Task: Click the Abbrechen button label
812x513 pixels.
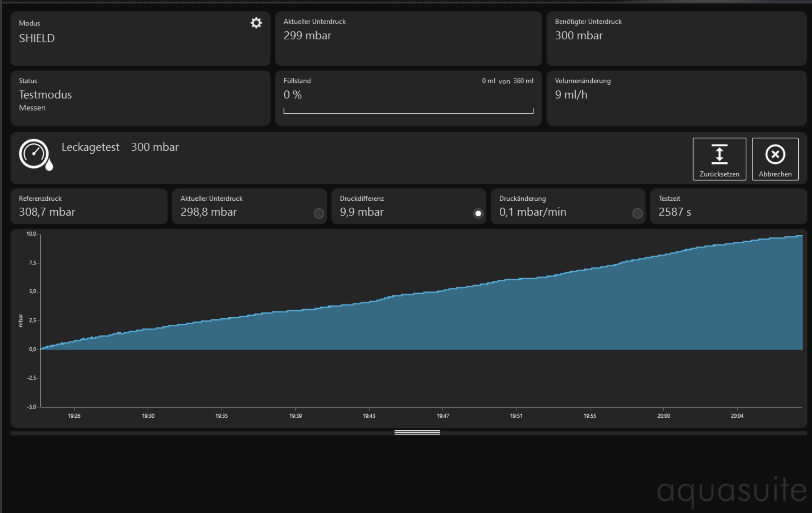Action: (x=775, y=174)
